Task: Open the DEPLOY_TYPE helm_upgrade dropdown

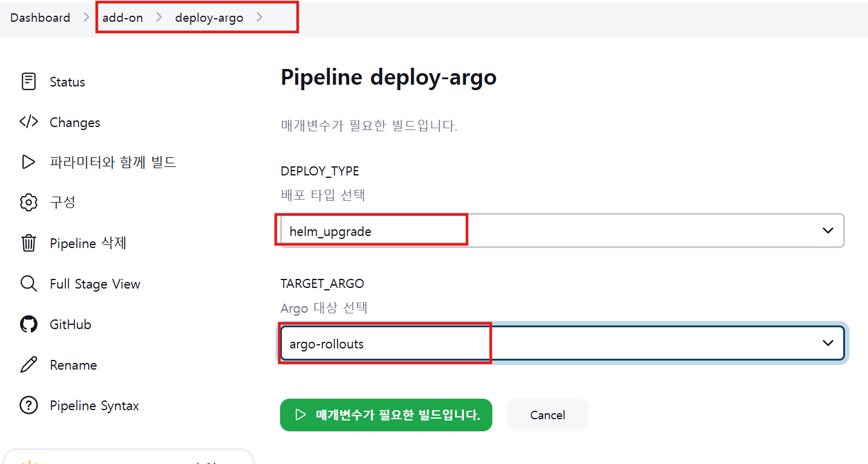Action: tap(562, 230)
